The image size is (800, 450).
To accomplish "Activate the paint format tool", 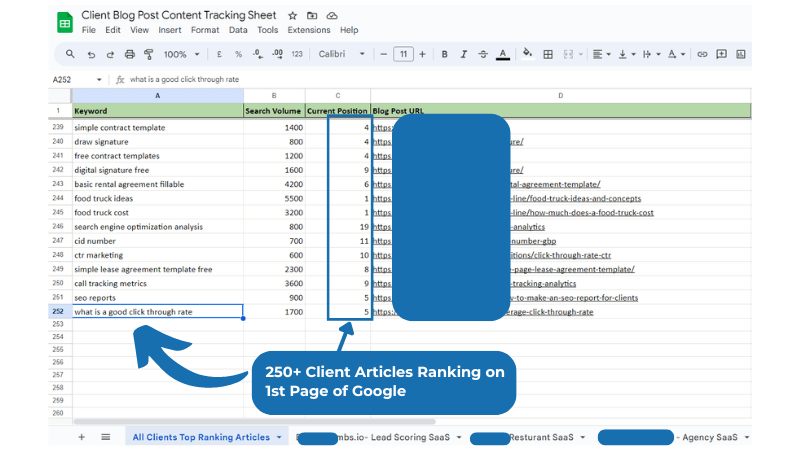I will click(148, 54).
